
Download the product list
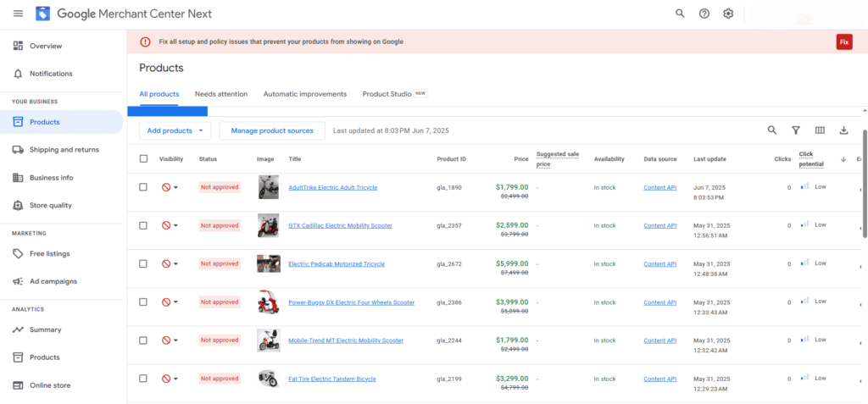pos(843,130)
